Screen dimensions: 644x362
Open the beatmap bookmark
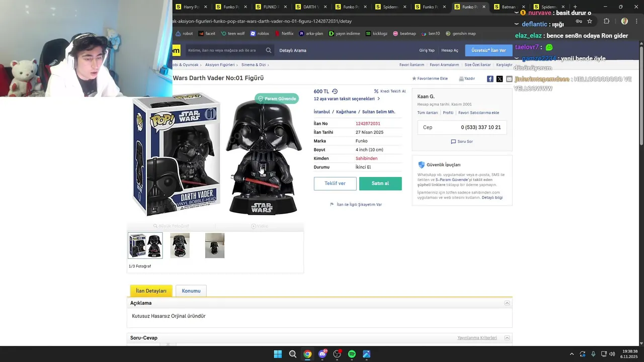(x=405, y=34)
